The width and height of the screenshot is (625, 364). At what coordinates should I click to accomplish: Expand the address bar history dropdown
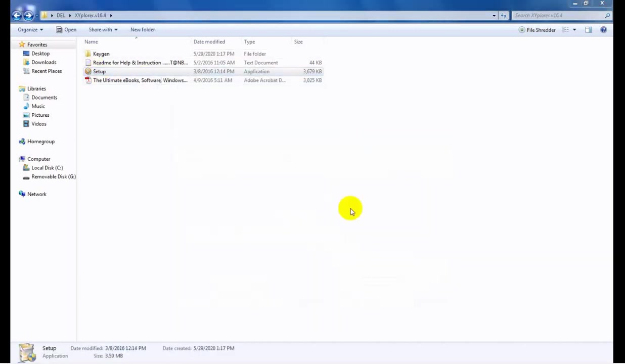(x=494, y=16)
